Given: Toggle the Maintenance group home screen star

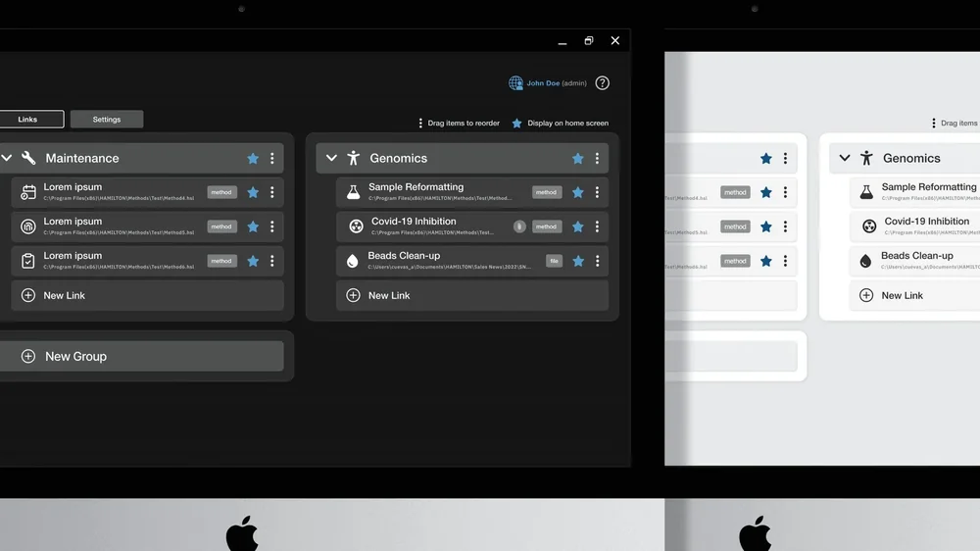Looking at the screenshot, I should pos(253,158).
